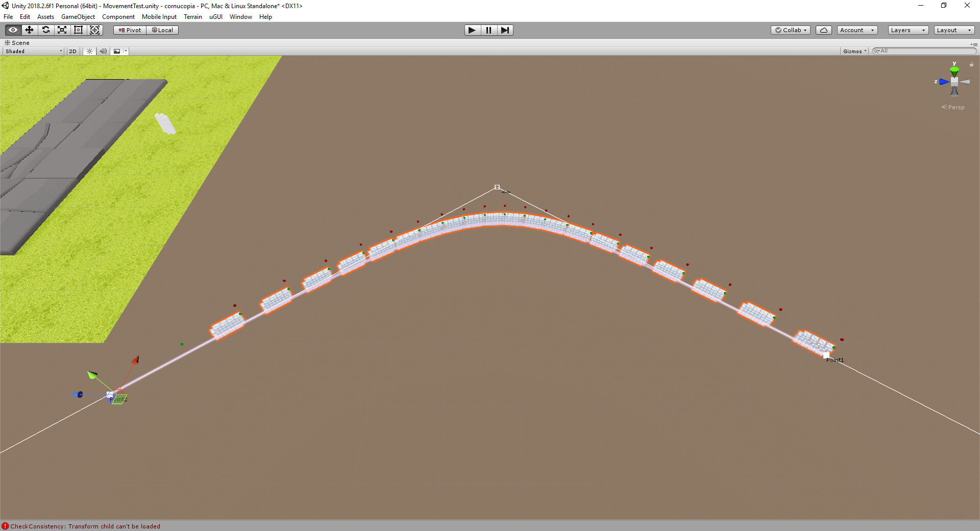Open the Terrain menu
This screenshot has height=531, width=980.
coord(193,17)
